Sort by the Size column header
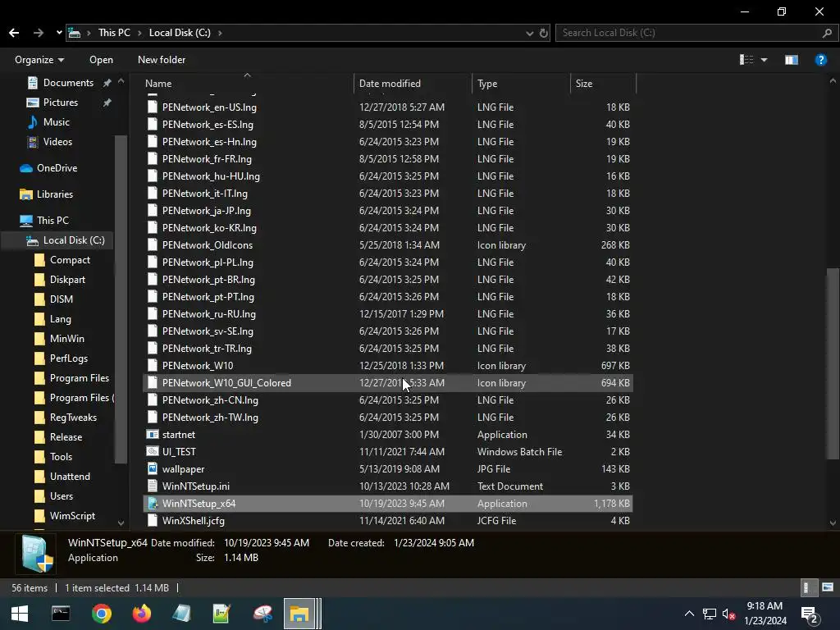This screenshot has width=840, height=630. click(x=603, y=84)
